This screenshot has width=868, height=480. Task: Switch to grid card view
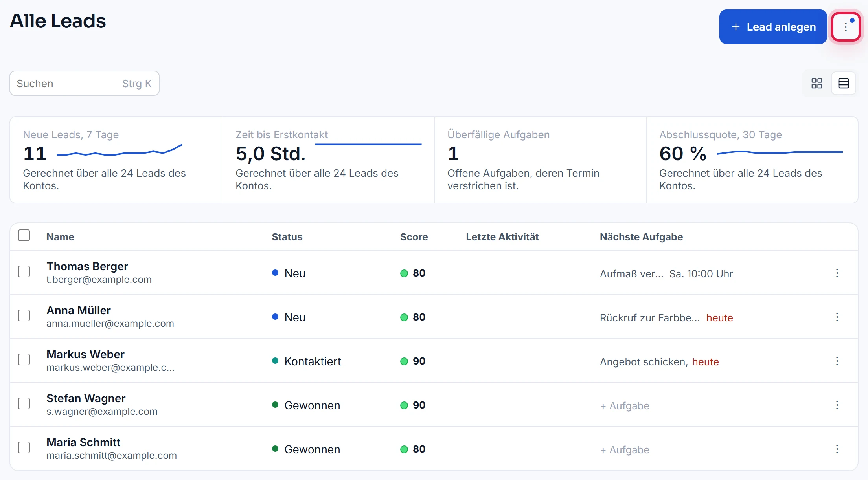[817, 83]
